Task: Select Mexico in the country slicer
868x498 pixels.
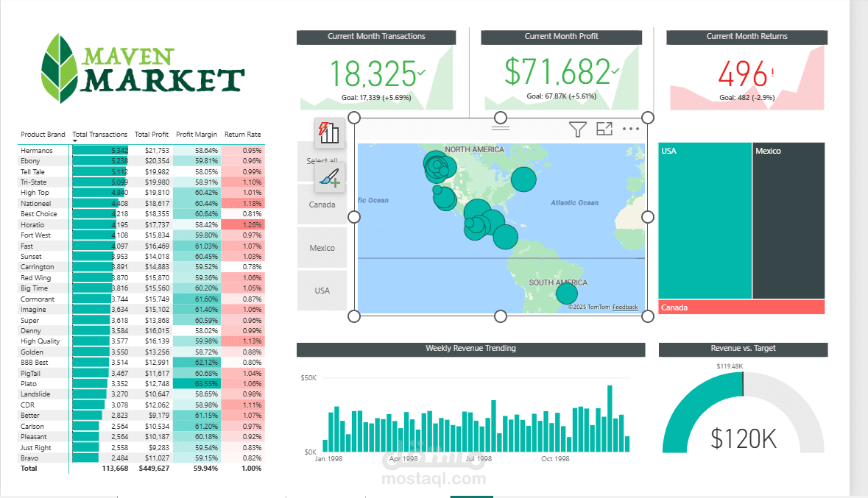Action: click(322, 248)
